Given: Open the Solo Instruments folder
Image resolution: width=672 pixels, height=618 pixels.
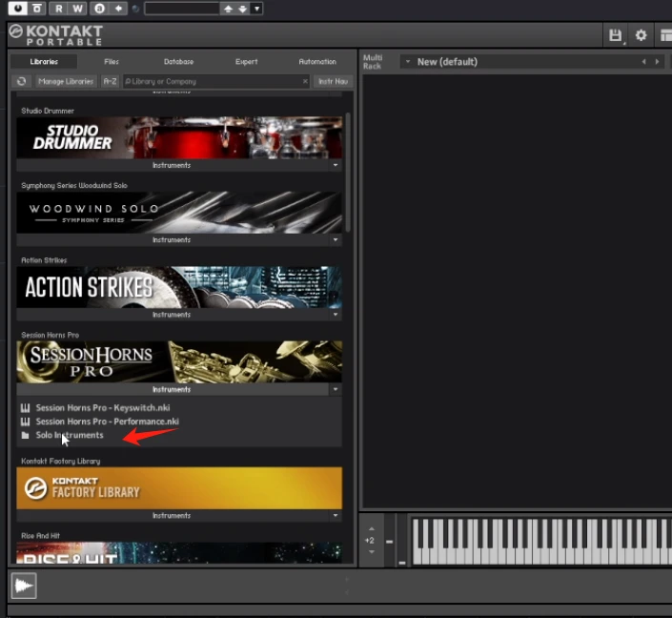Looking at the screenshot, I should point(70,435).
